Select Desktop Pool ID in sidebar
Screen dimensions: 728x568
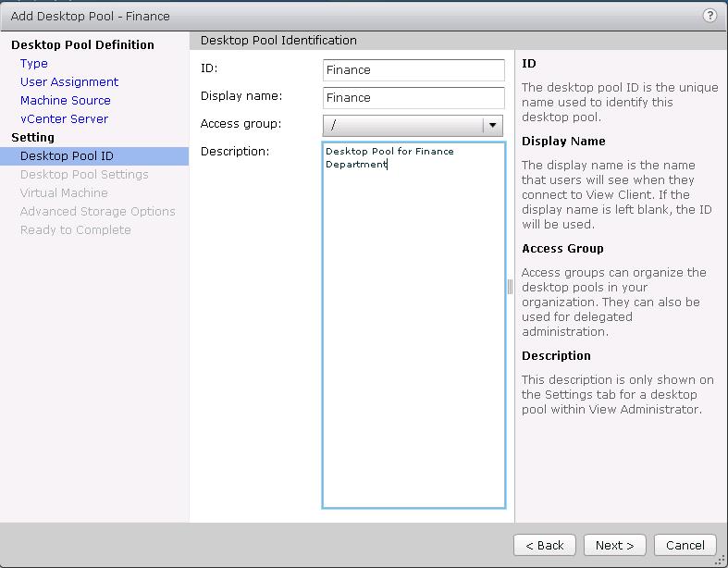point(67,156)
